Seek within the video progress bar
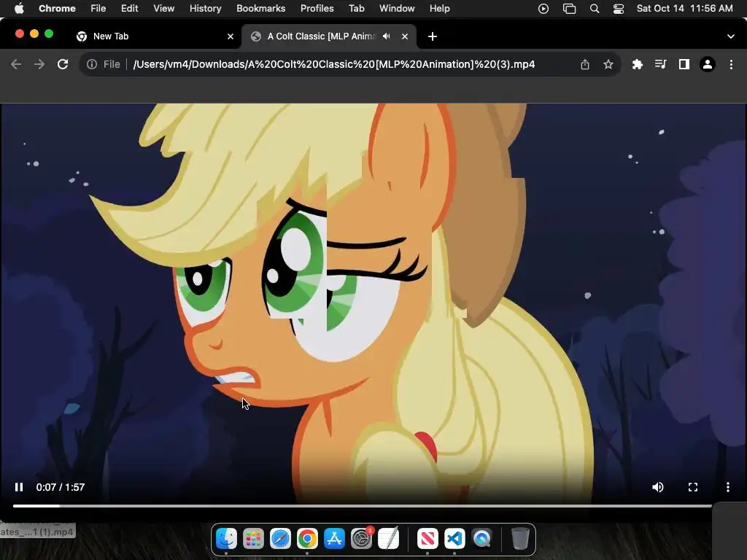Screen dimensions: 747x560 362,506
